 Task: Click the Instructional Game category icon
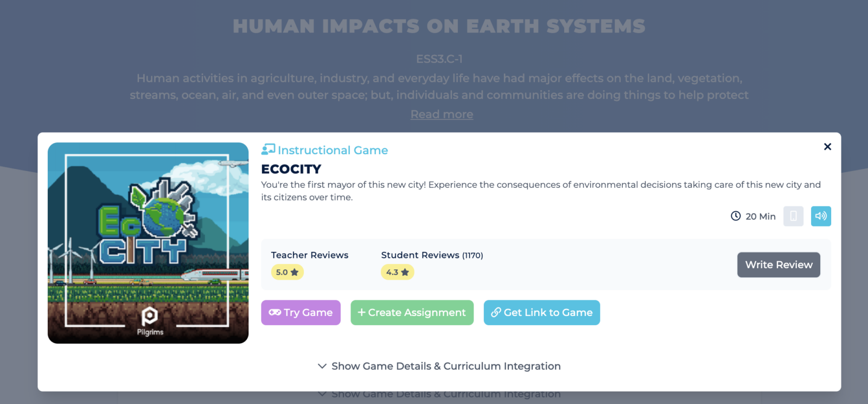pos(268,149)
